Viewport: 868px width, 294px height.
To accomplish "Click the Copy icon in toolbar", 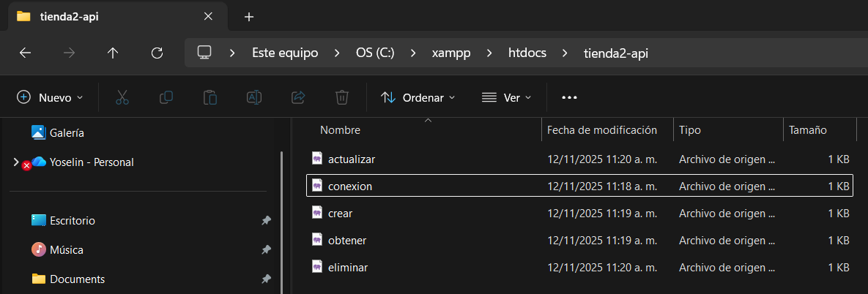I will [x=166, y=98].
